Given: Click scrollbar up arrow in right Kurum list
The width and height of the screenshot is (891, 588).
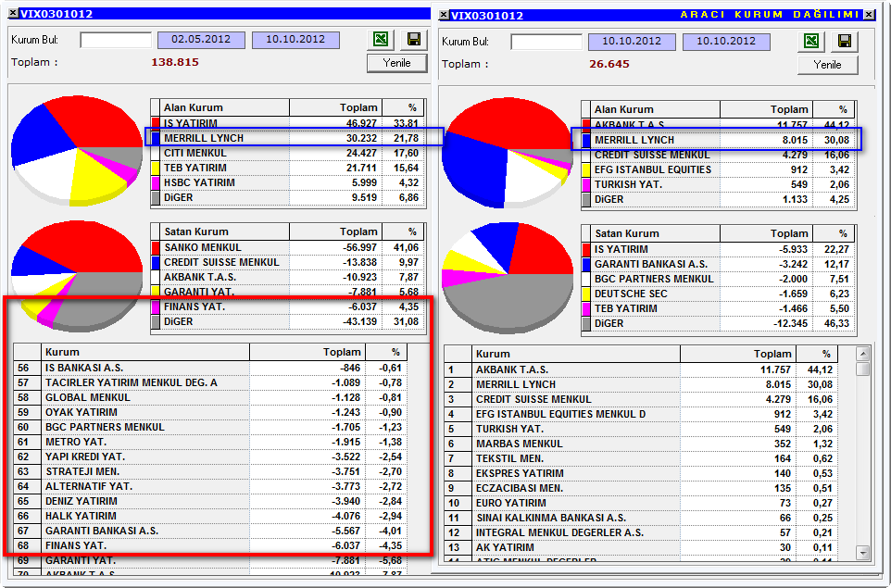Looking at the screenshot, I should coord(862,354).
